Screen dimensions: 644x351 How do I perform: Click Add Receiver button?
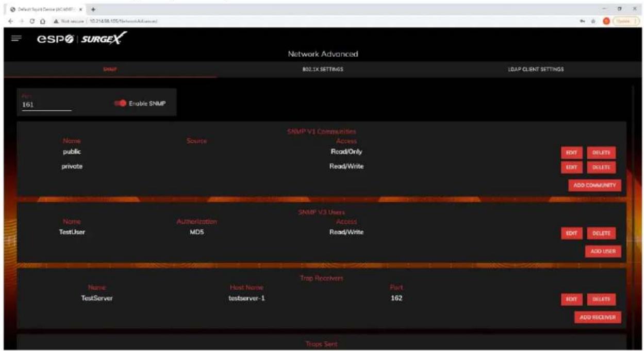[598, 317]
